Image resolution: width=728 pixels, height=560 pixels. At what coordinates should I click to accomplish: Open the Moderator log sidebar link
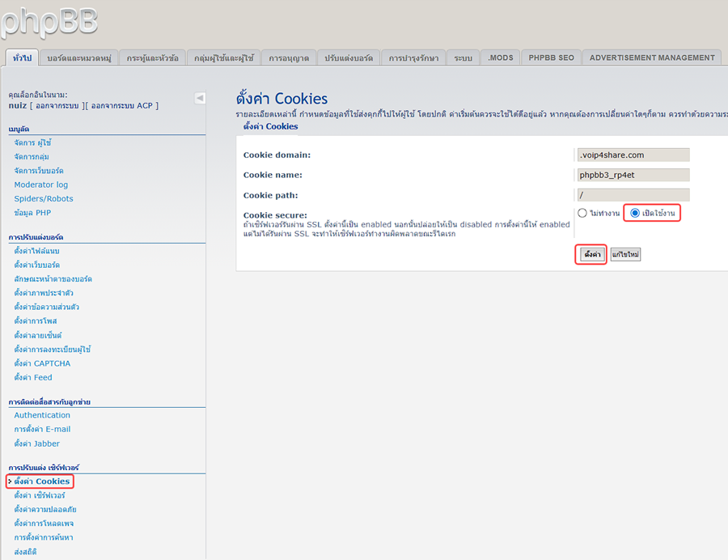[40, 185]
